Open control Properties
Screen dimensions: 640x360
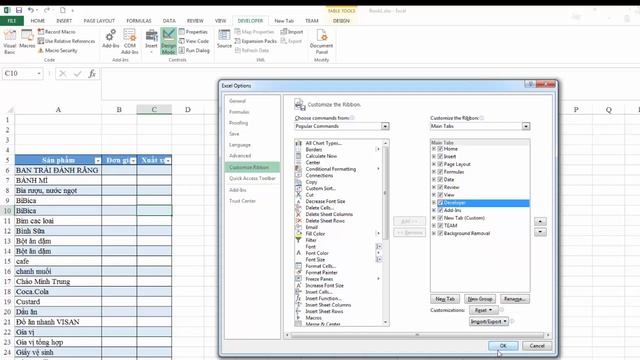(x=193, y=31)
